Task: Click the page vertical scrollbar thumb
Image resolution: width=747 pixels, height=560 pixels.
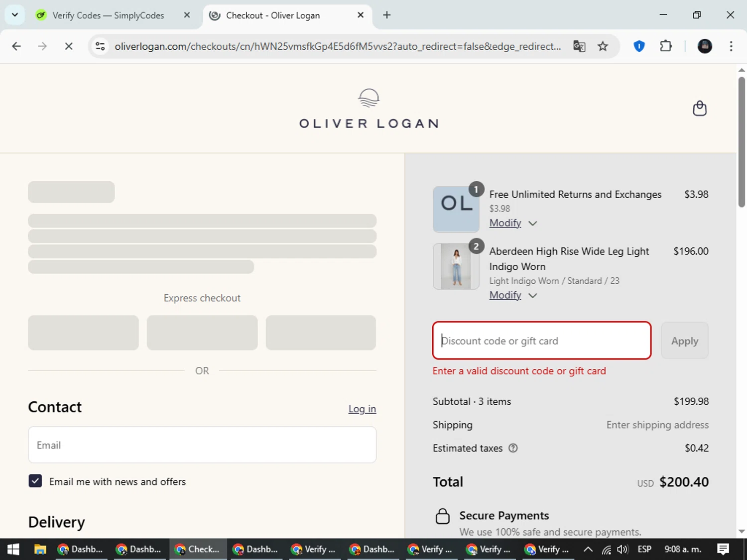Action: coord(742,142)
